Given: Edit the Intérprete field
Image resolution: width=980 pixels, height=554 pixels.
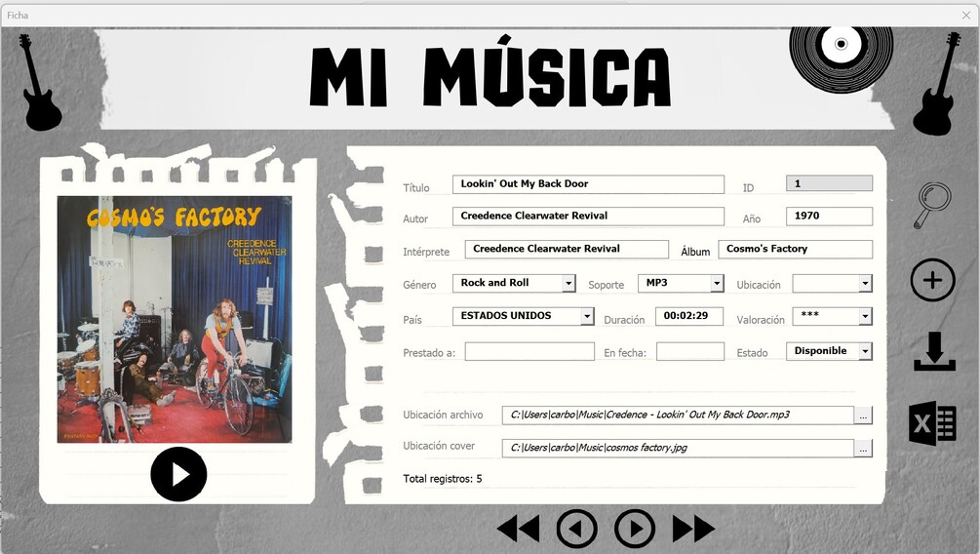Looking at the screenshot, I should 567,249.
